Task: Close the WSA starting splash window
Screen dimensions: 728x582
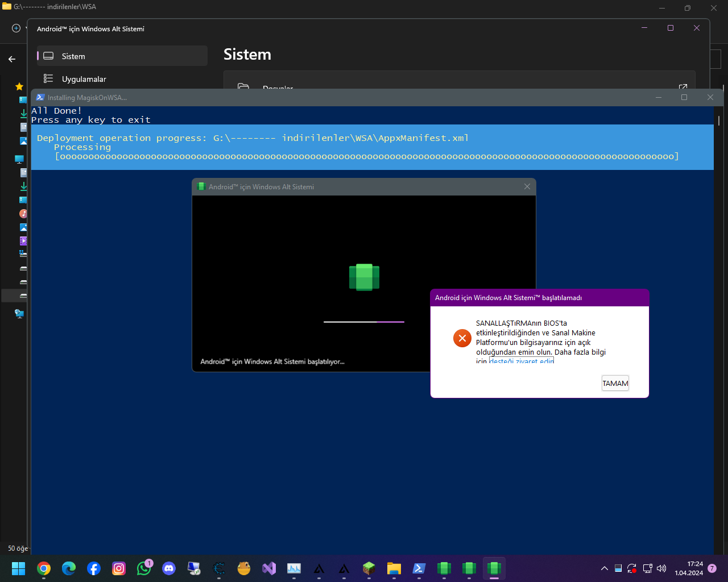Action: (x=527, y=186)
